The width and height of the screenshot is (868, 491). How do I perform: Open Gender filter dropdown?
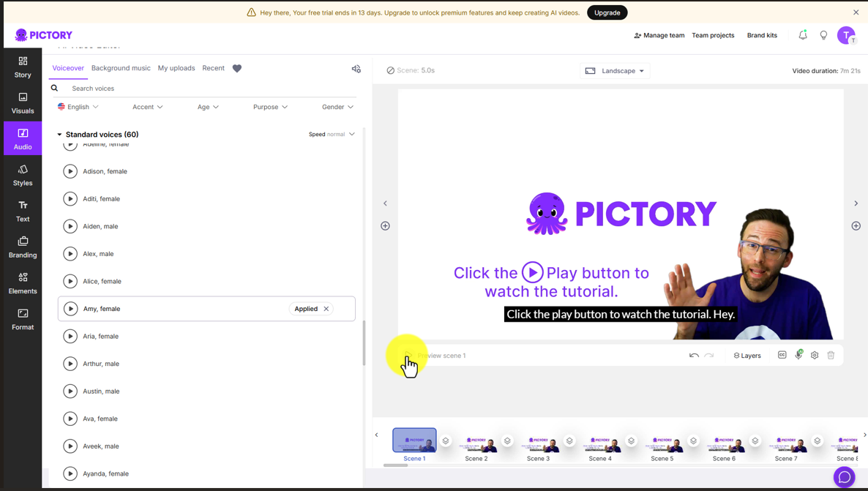337,107
